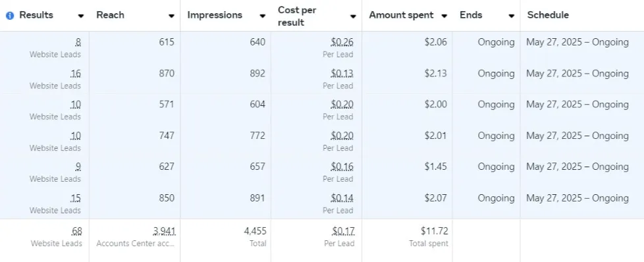Screen dimensions: 644x262
Task: Click the $0.26 cost per lead value
Action: tap(342, 42)
